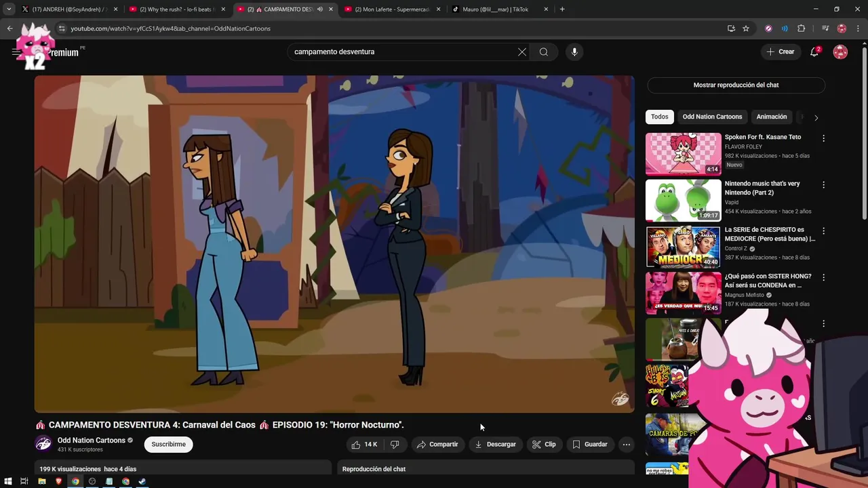This screenshot has width=868, height=488.
Task: Click Mostrar reproducción del chat
Action: 736,85
